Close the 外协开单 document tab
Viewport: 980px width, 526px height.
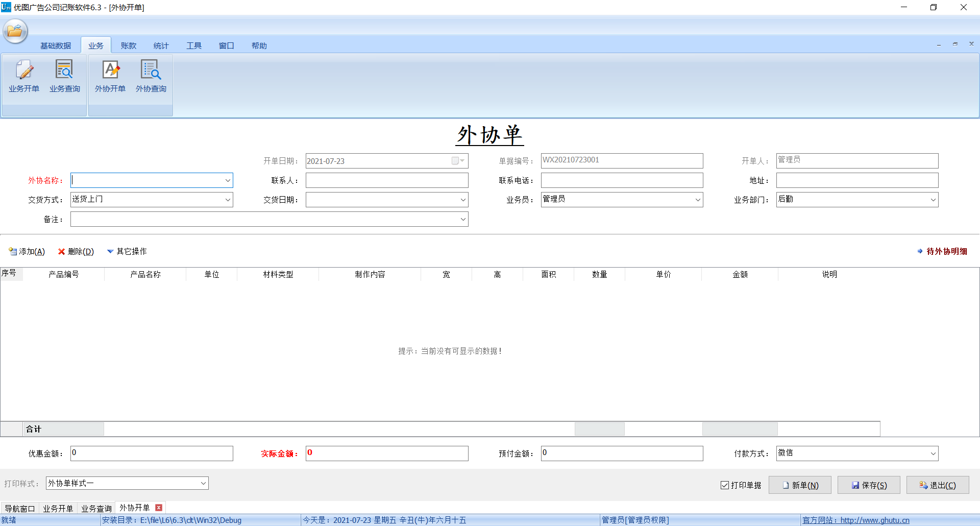point(159,508)
